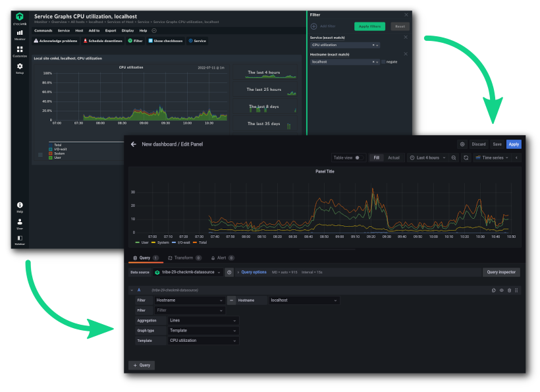Open the Hostname filter type dropdown
Image resolution: width=540 pixels, height=392 pixels.
click(190, 300)
